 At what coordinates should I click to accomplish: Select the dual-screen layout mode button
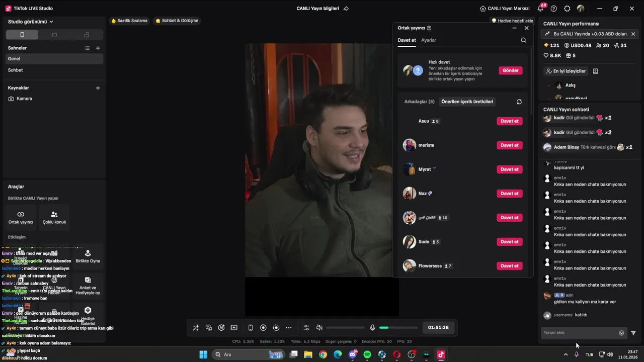[x=87, y=35]
